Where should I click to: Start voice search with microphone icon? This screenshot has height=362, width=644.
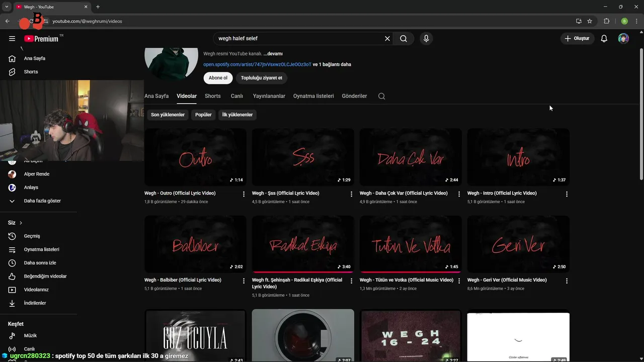(426, 38)
